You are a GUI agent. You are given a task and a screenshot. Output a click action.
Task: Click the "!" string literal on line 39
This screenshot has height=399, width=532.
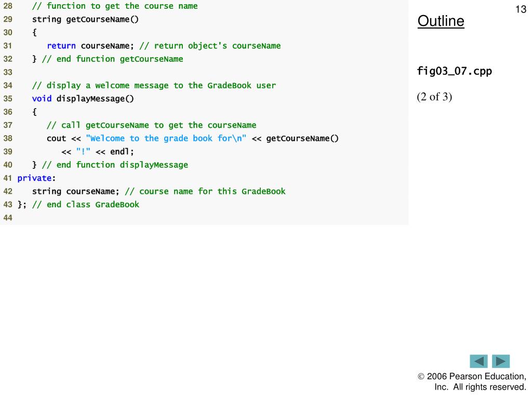pos(84,152)
